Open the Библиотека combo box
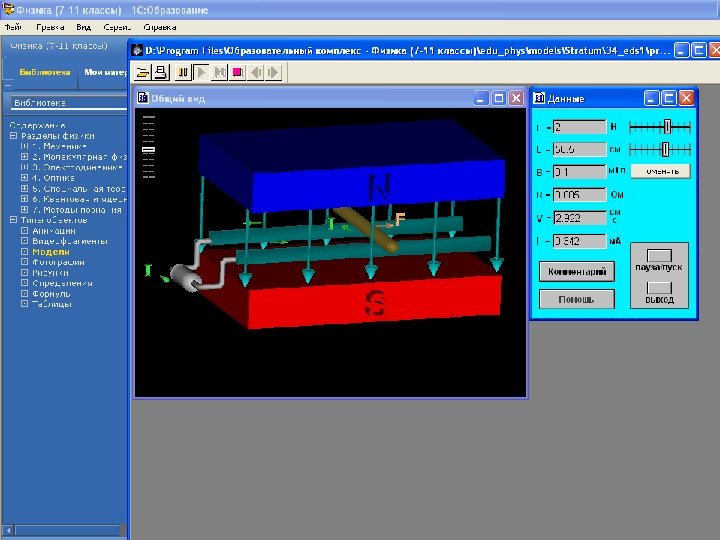The image size is (720, 540). click(69, 103)
